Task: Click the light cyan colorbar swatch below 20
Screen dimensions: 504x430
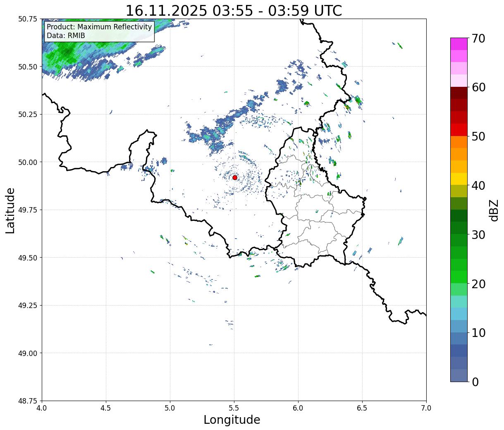Action: point(459,301)
